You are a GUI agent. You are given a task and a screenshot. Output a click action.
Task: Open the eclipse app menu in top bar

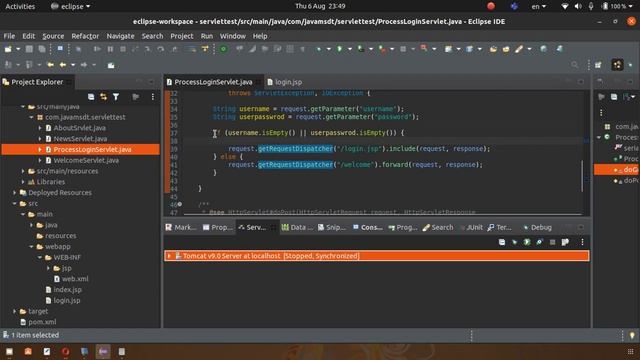tap(70, 6)
